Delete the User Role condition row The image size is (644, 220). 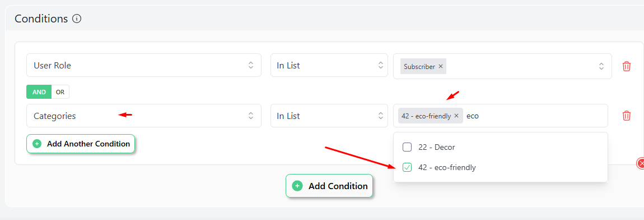[626, 66]
